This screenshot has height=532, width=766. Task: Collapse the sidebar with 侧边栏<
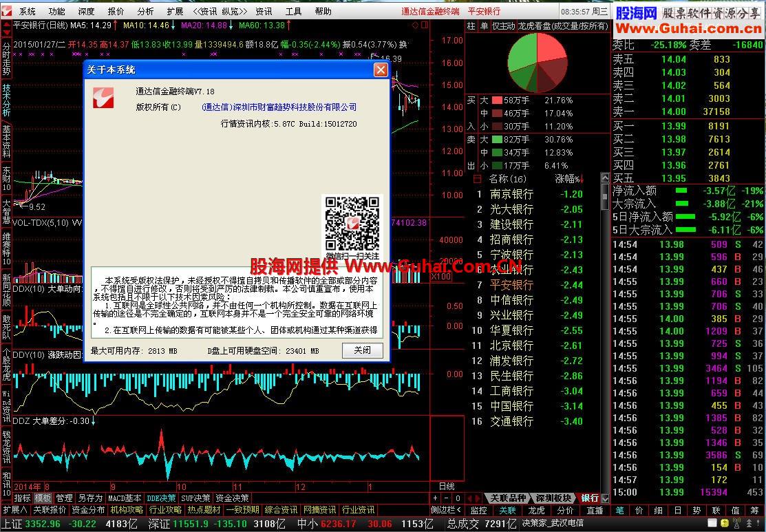point(446,511)
